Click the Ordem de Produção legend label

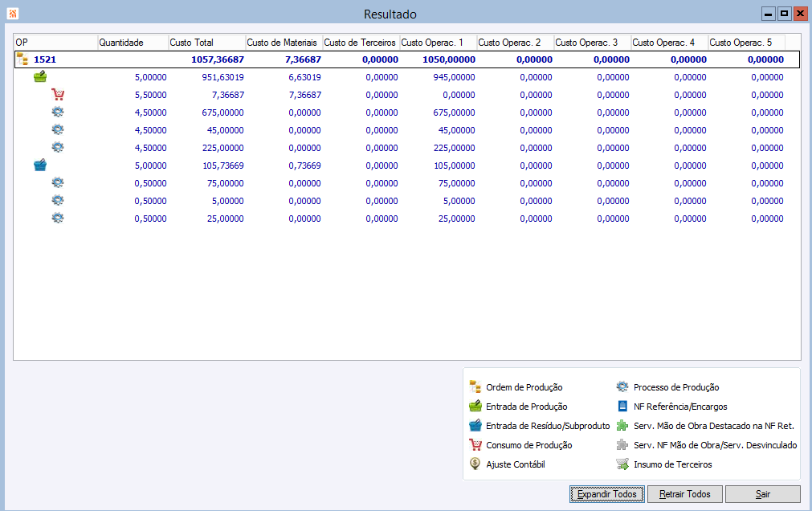pos(524,387)
